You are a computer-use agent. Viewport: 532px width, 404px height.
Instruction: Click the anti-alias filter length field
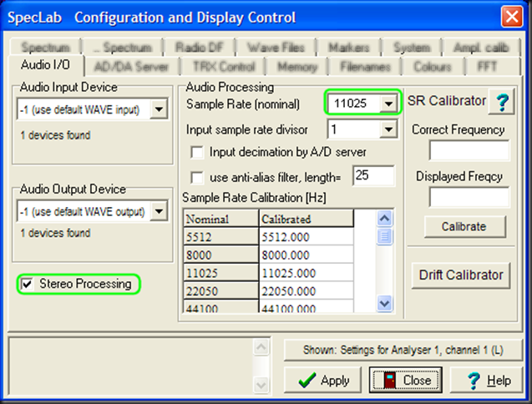(x=373, y=176)
